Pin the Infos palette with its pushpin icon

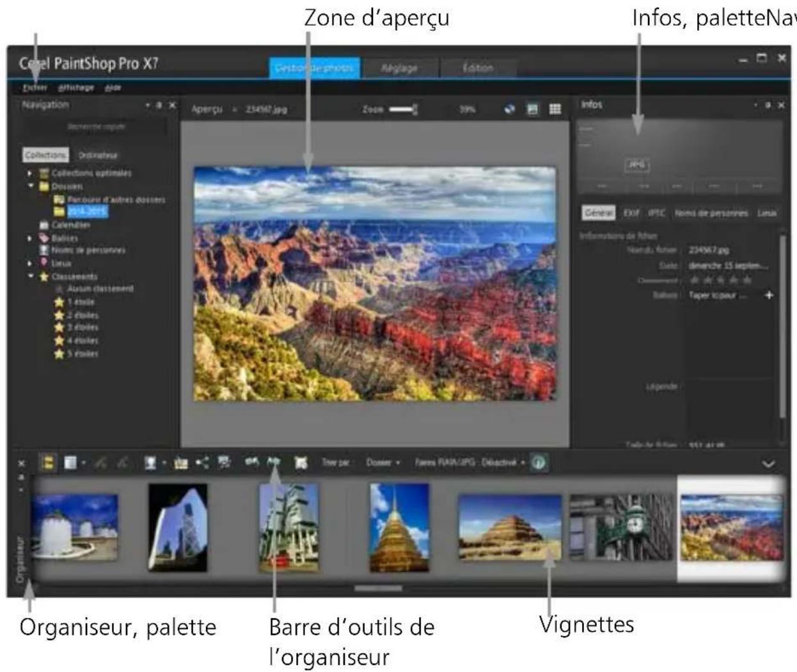coord(769,105)
